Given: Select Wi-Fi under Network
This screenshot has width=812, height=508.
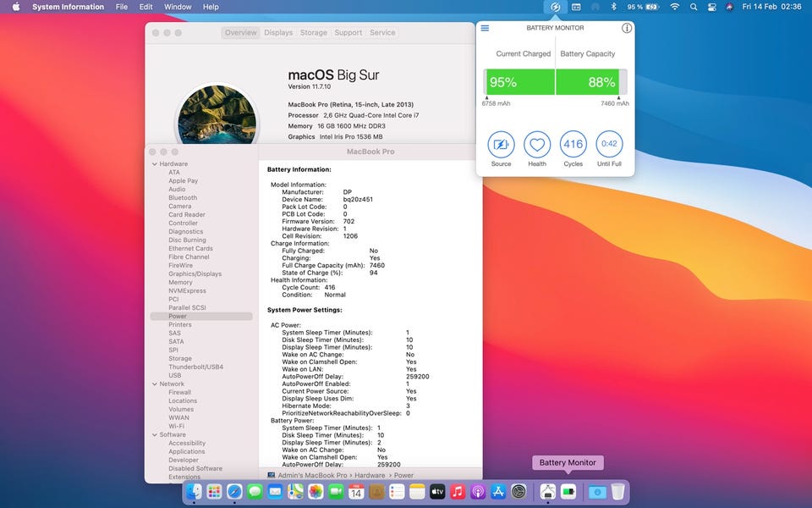Looking at the screenshot, I should coord(176,426).
